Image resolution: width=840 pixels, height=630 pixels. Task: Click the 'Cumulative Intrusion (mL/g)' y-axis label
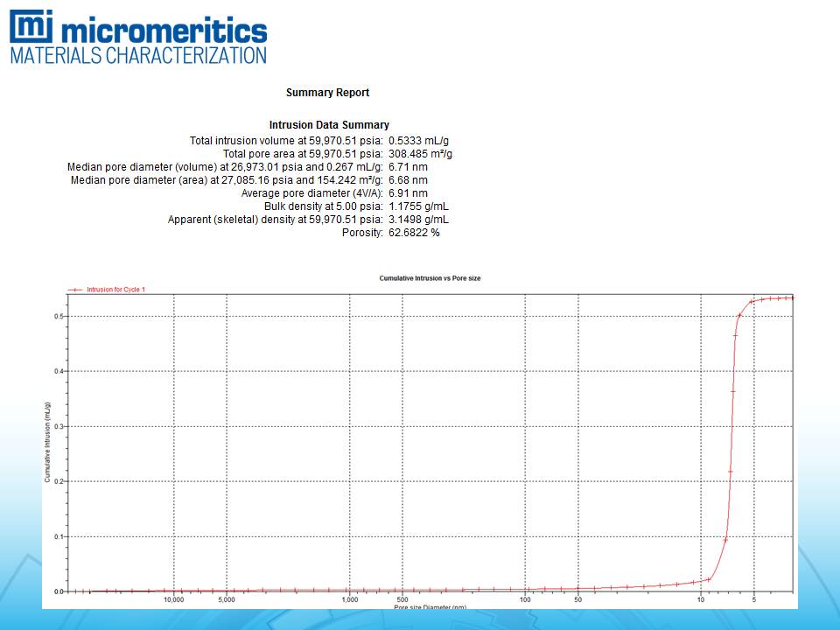point(47,443)
